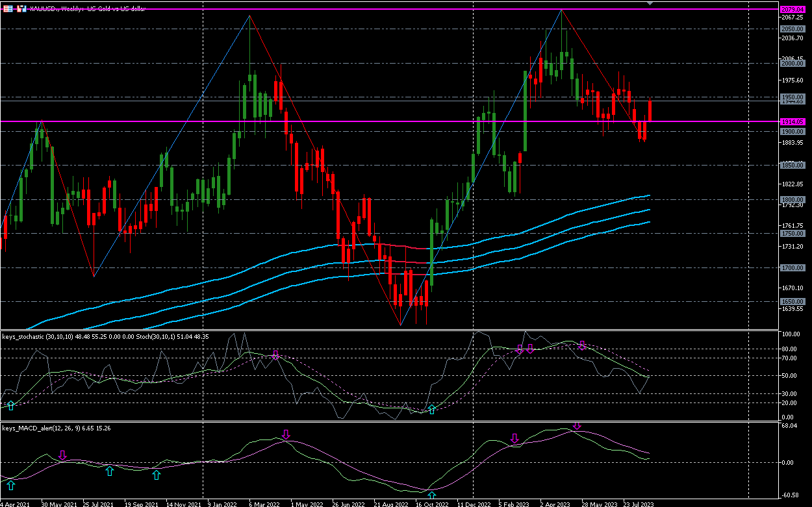Click the cyan up arrow in the stochastic panel at October 2022

[432, 410]
